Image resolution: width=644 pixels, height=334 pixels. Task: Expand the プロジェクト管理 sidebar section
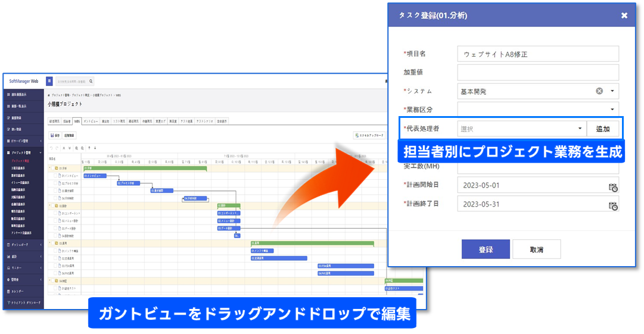(x=23, y=153)
